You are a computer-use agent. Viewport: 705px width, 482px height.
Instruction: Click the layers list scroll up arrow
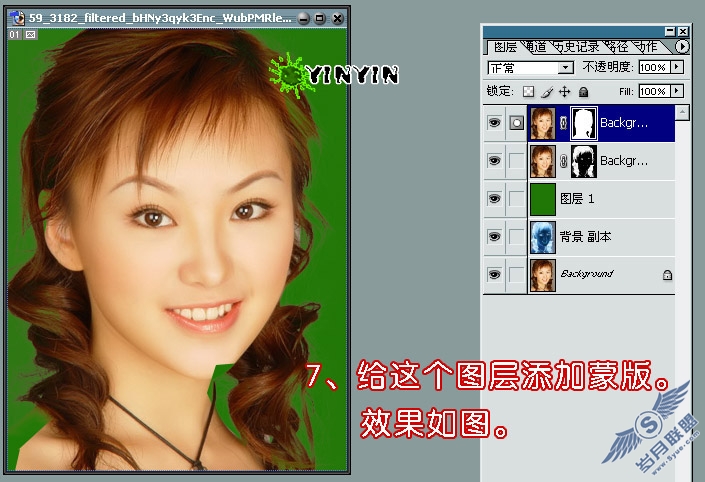pos(682,112)
